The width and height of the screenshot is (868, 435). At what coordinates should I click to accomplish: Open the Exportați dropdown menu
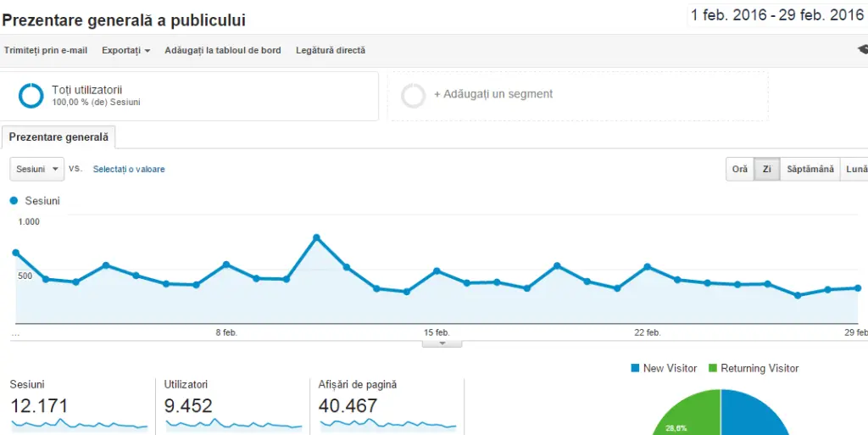pyautogui.click(x=125, y=50)
